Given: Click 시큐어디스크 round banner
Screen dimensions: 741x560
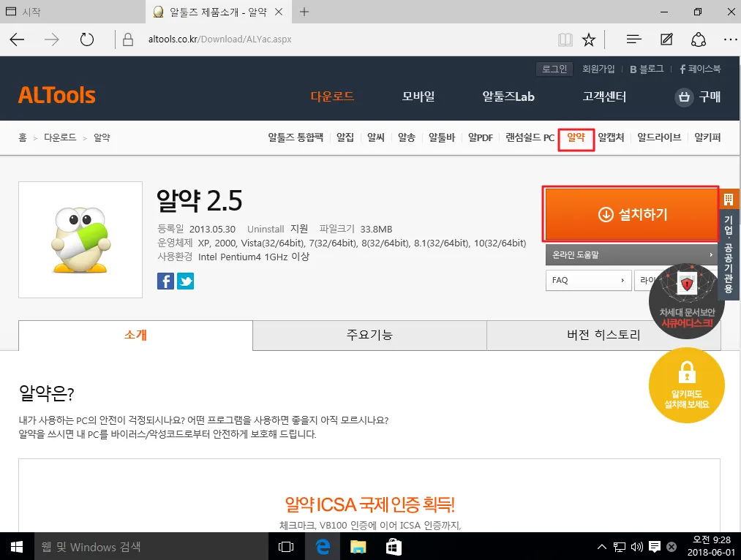Looking at the screenshot, I should point(687,301).
